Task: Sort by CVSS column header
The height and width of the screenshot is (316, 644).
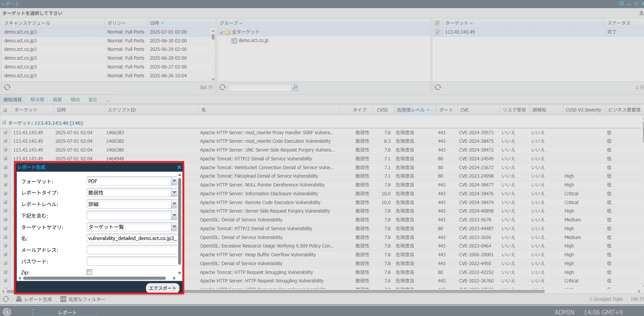Action: pos(384,110)
